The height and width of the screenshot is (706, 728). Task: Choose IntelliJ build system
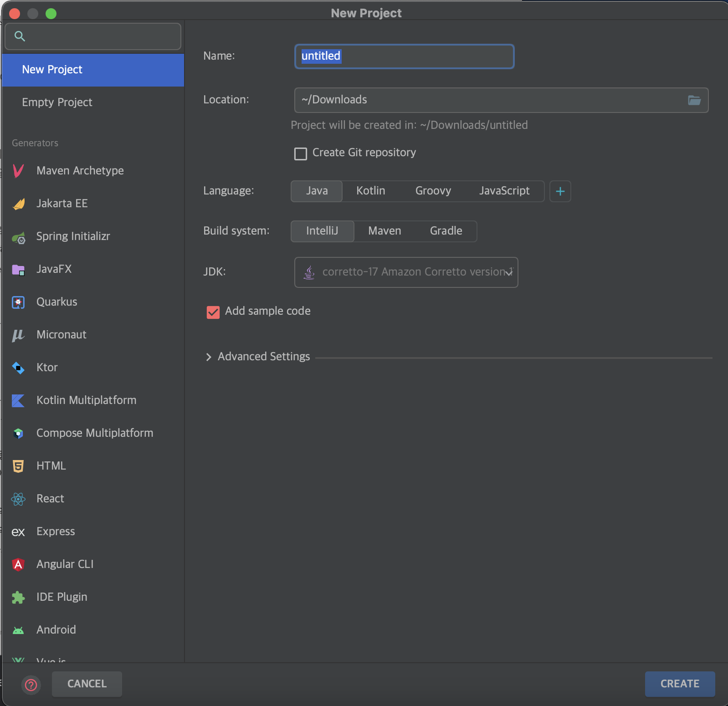(x=322, y=231)
